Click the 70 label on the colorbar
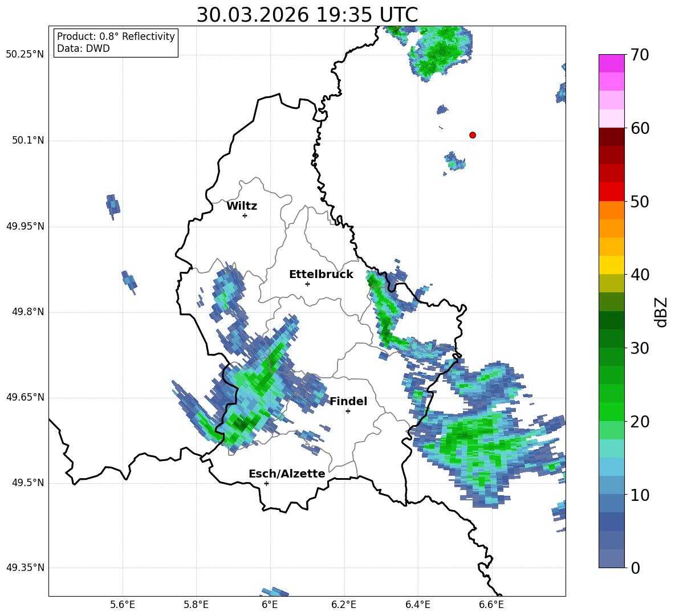Viewport: 675px width, 616px height. pos(640,55)
